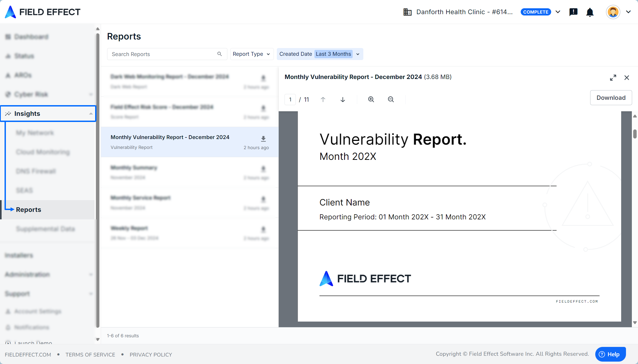The image size is (638, 364).
Task: Select Reports in the sidebar
Action: (29, 209)
